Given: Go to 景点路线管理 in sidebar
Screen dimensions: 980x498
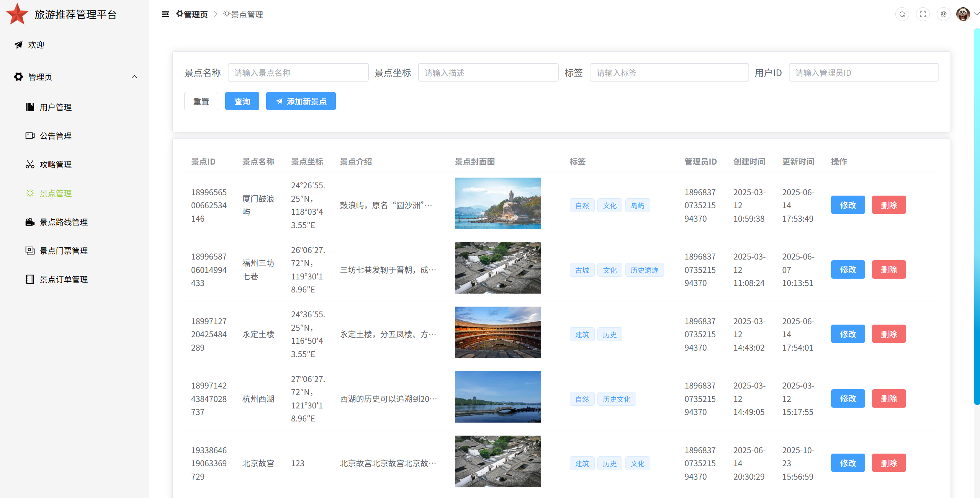Looking at the screenshot, I should [64, 222].
